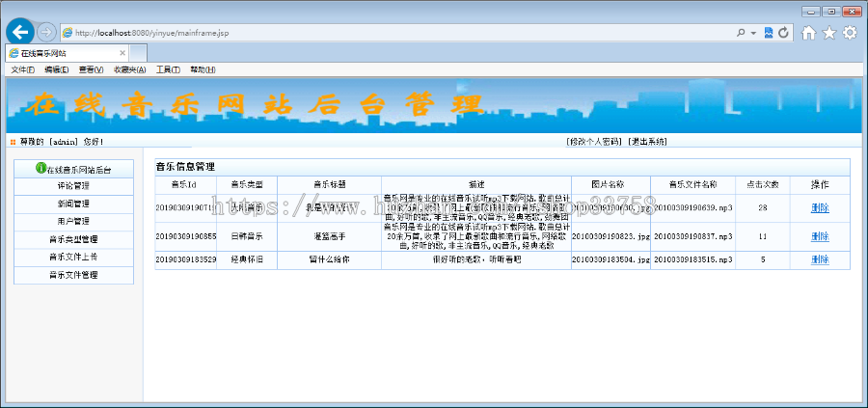Click the green info icon beside 在线音乐网站后台

point(41,168)
